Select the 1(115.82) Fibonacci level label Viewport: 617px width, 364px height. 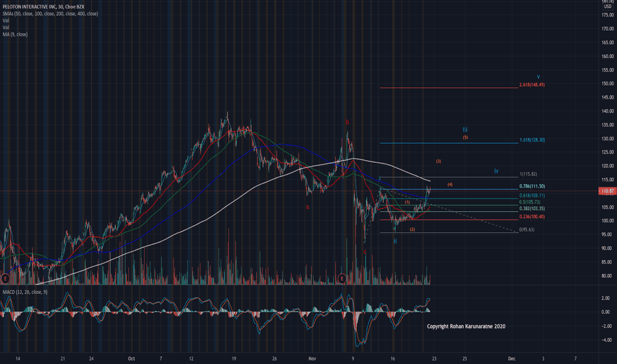pyautogui.click(x=528, y=174)
